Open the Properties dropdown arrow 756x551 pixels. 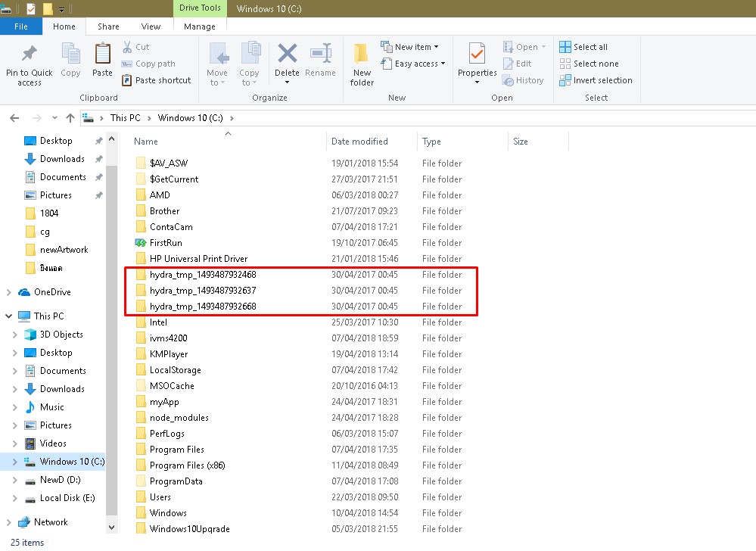click(x=477, y=82)
